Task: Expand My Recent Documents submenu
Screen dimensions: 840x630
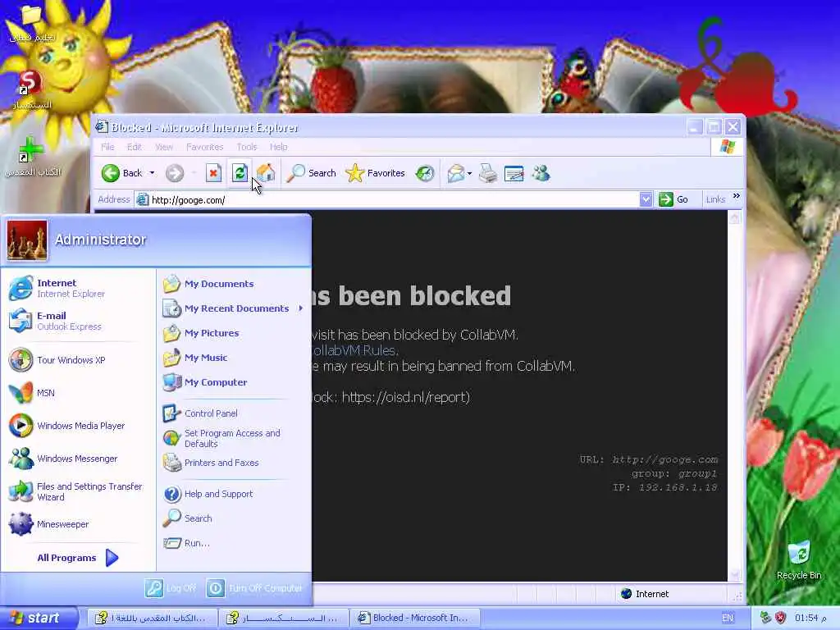Action: [x=234, y=308]
